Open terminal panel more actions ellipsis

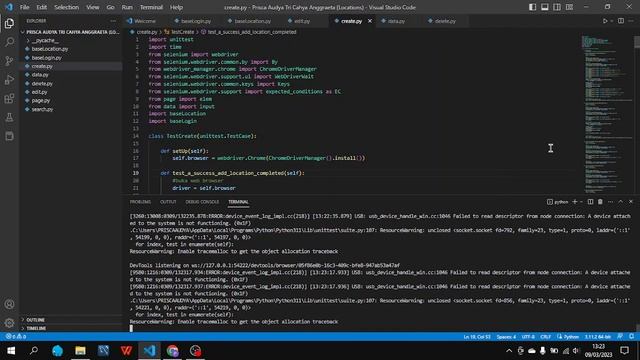pyautogui.click(x=610, y=202)
